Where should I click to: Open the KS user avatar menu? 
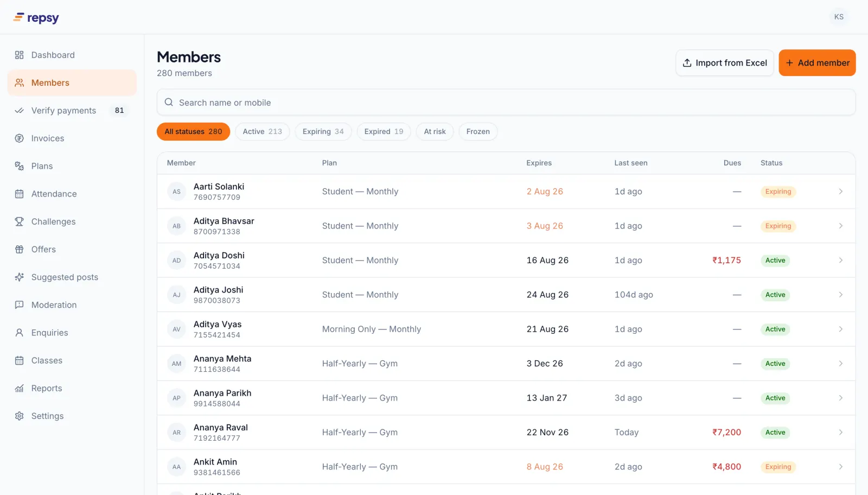(839, 17)
